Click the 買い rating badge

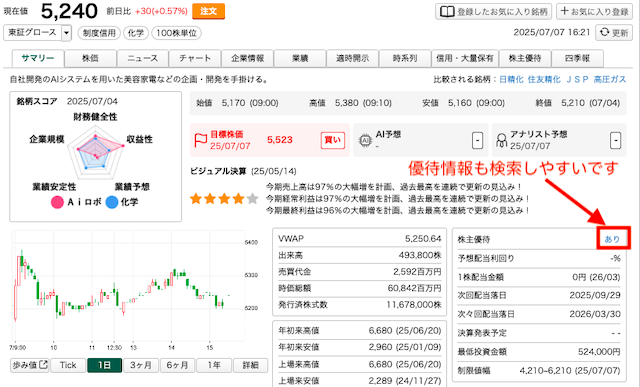(333, 140)
